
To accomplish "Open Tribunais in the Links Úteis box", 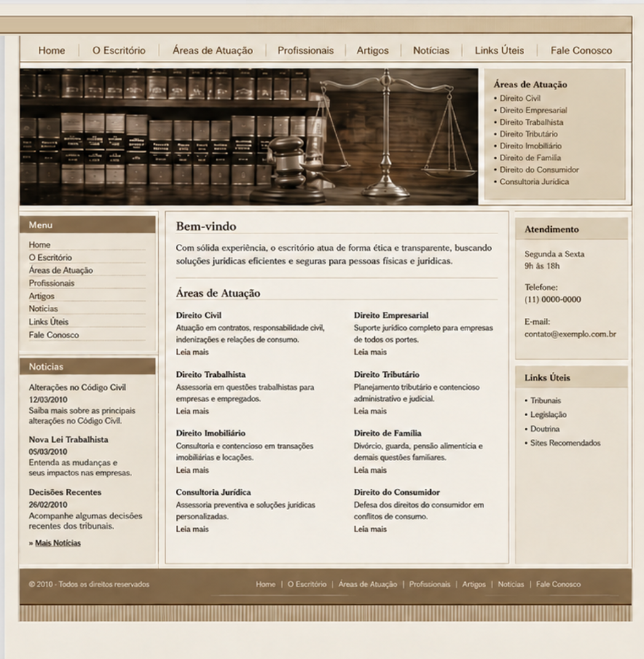I will point(545,401).
